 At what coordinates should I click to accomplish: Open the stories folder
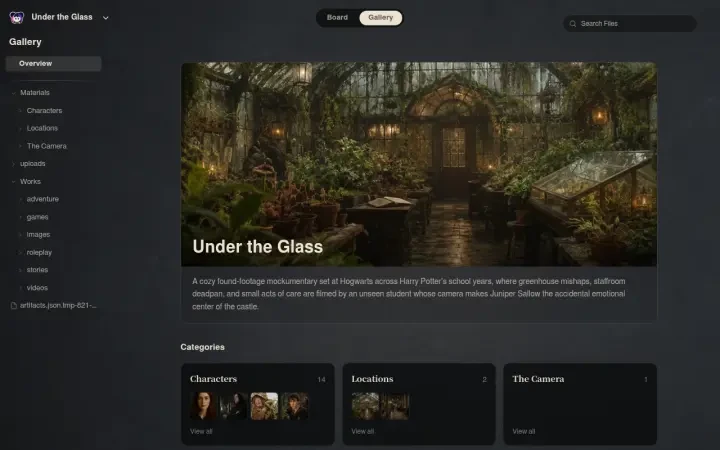37,270
